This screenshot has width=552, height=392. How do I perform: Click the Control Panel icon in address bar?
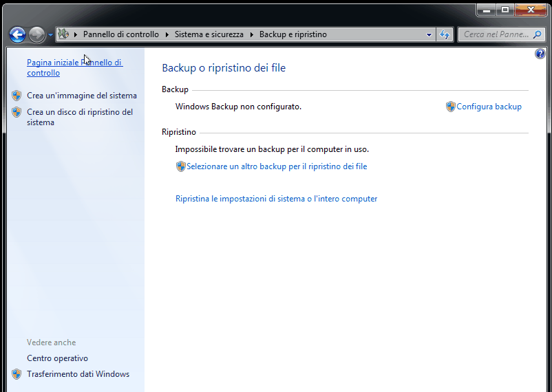click(63, 34)
